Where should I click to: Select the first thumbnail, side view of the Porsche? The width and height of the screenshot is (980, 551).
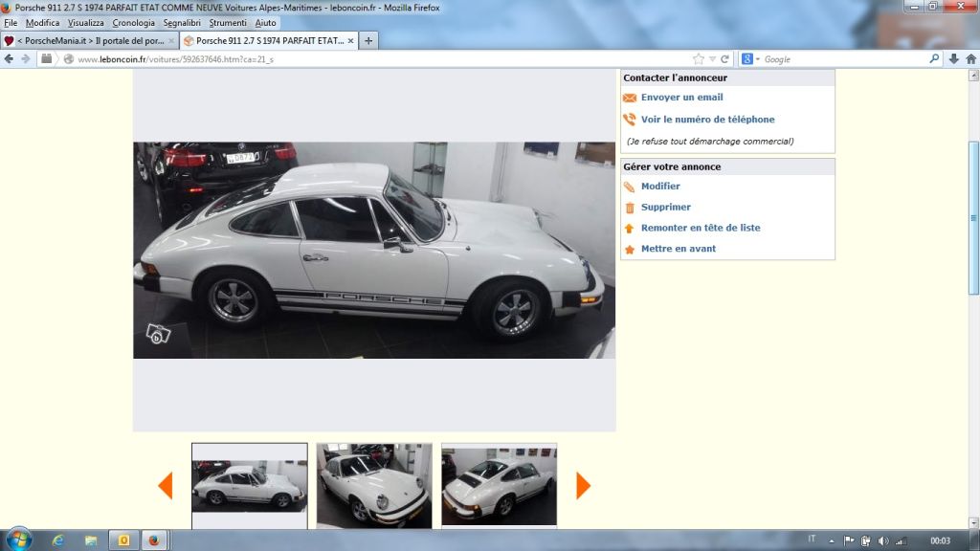tap(250, 485)
